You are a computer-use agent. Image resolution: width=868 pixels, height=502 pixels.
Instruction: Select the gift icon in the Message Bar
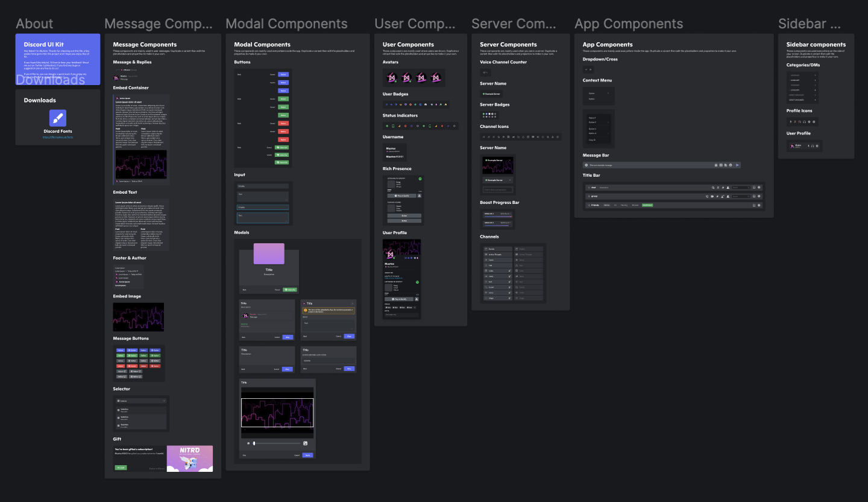click(716, 165)
